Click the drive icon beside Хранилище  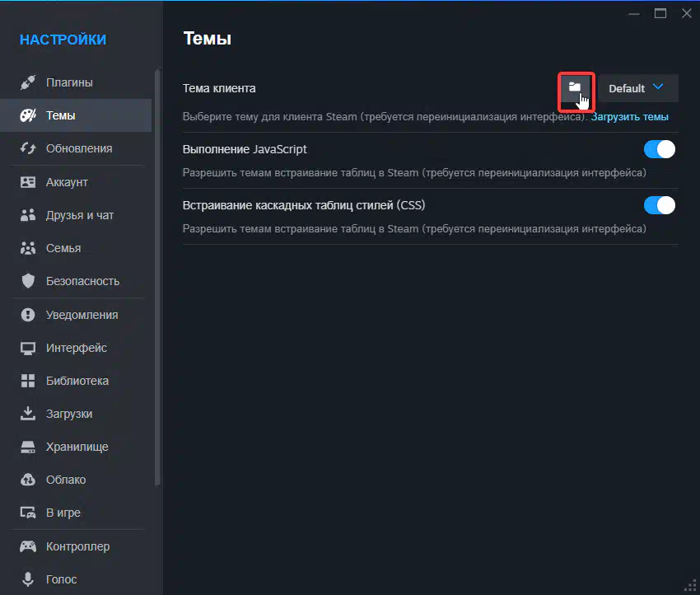tap(28, 447)
